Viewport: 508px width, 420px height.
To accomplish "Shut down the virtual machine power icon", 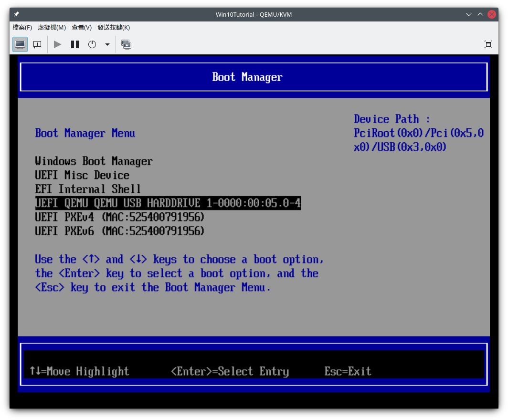I will pyautogui.click(x=92, y=44).
